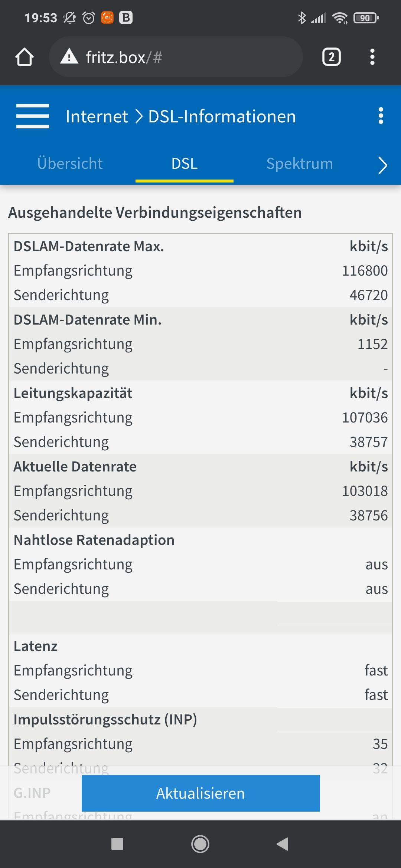Screen dimensions: 401x868
Task: Tap the Android back navigation triangle
Action: tap(283, 844)
